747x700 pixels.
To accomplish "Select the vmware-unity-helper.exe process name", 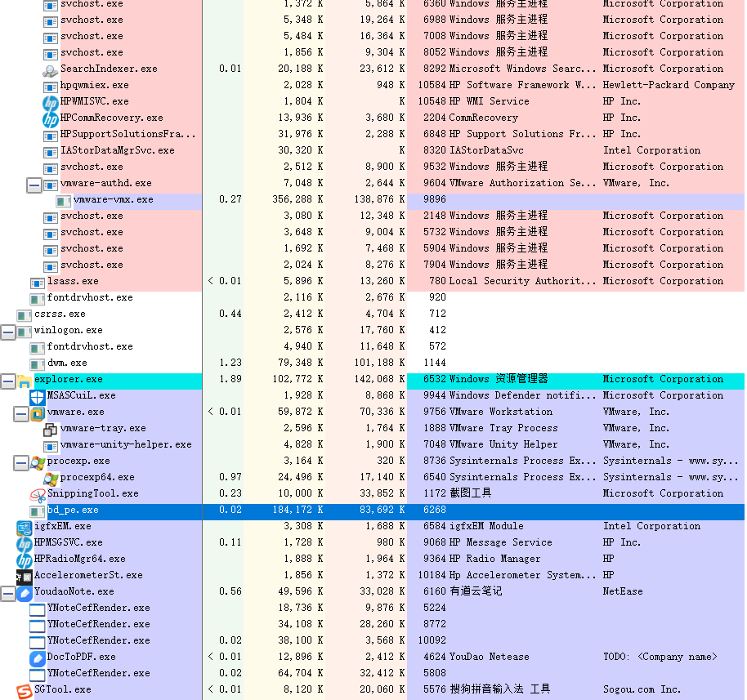I will [x=126, y=445].
